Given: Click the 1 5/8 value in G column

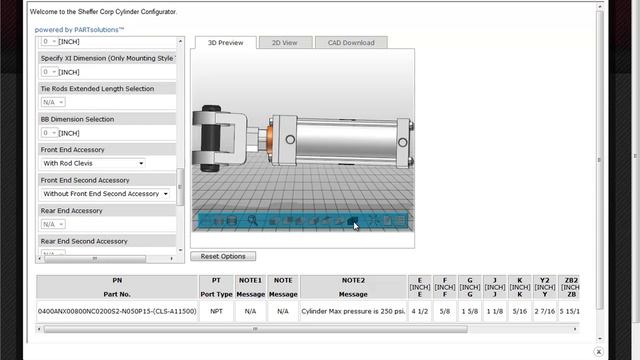Looking at the screenshot, I should (x=470, y=311).
